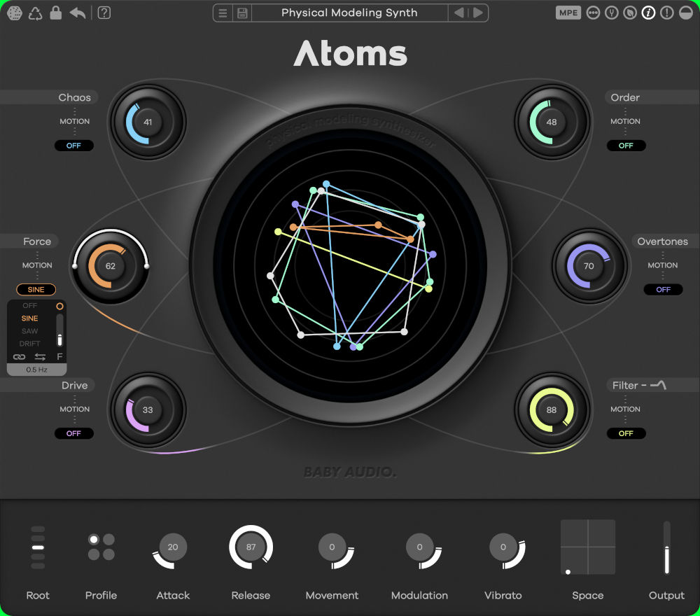This screenshot has width=700, height=616.
Task: Enable Overtones Motion
Action: pos(663,289)
